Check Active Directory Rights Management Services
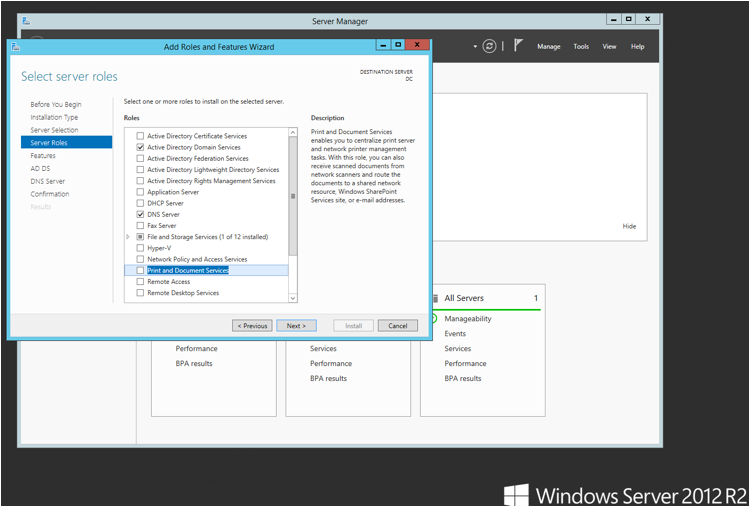Image resolution: width=750 pixels, height=507 pixels. click(x=140, y=181)
